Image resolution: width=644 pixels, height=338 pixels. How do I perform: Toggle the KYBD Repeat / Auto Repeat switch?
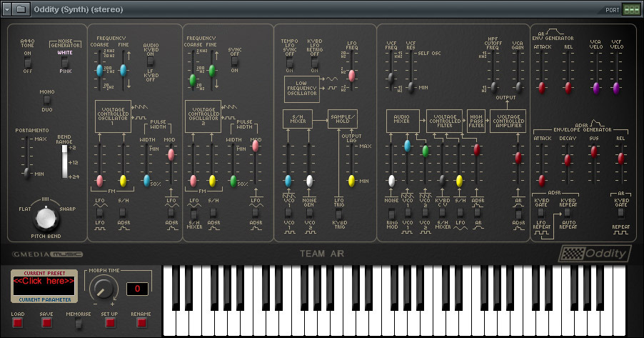pyautogui.click(x=567, y=212)
